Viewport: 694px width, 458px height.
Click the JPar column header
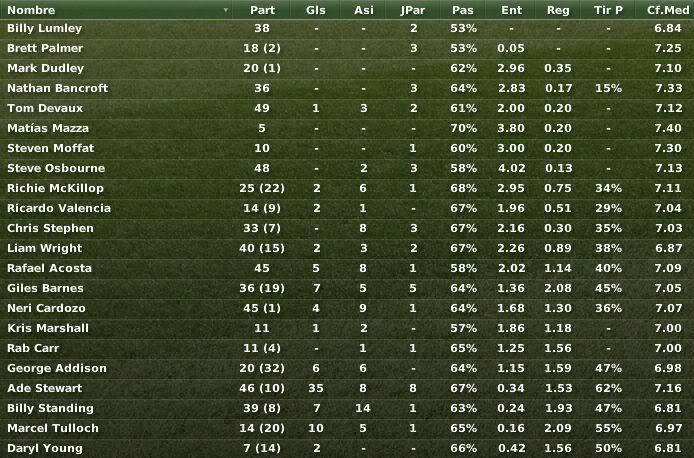[x=413, y=10]
